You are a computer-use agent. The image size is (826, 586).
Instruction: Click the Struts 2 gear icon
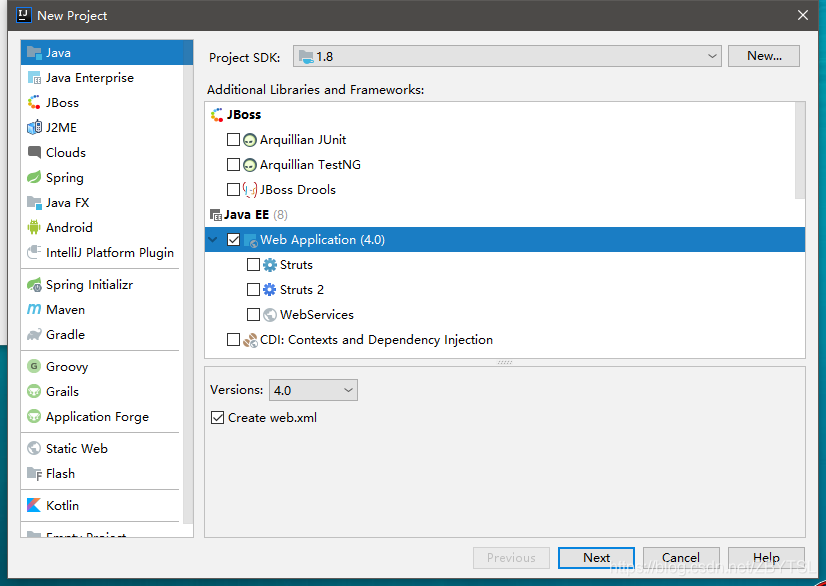tap(270, 289)
